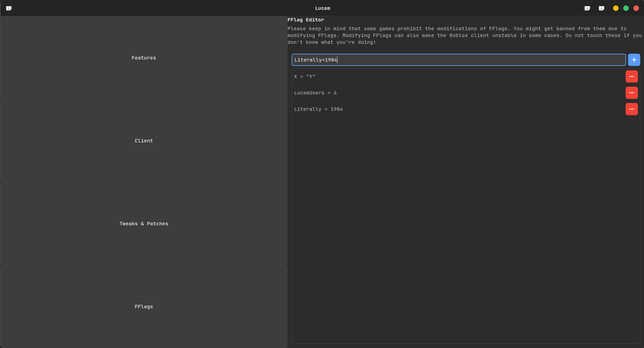Delete the LucemUsers = 4 flag

pyautogui.click(x=631, y=93)
